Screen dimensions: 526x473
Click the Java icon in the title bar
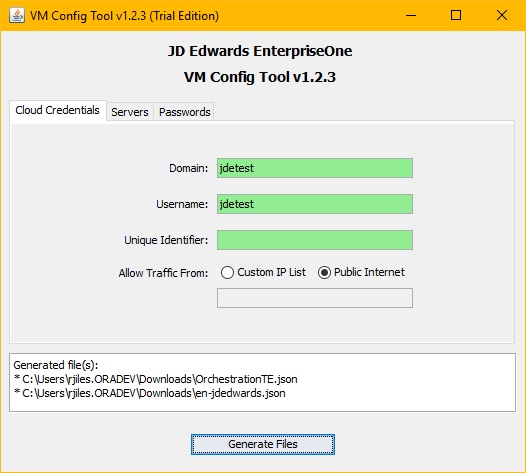[17, 15]
